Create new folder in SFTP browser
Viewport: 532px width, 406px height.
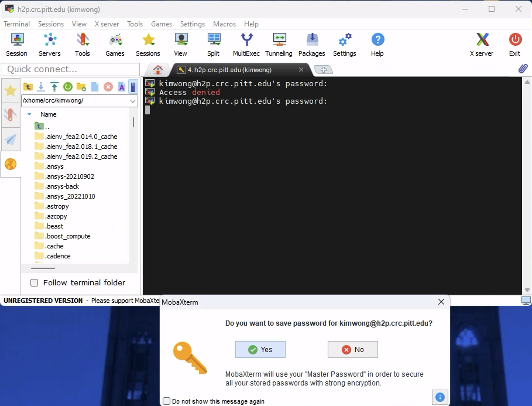coord(81,87)
